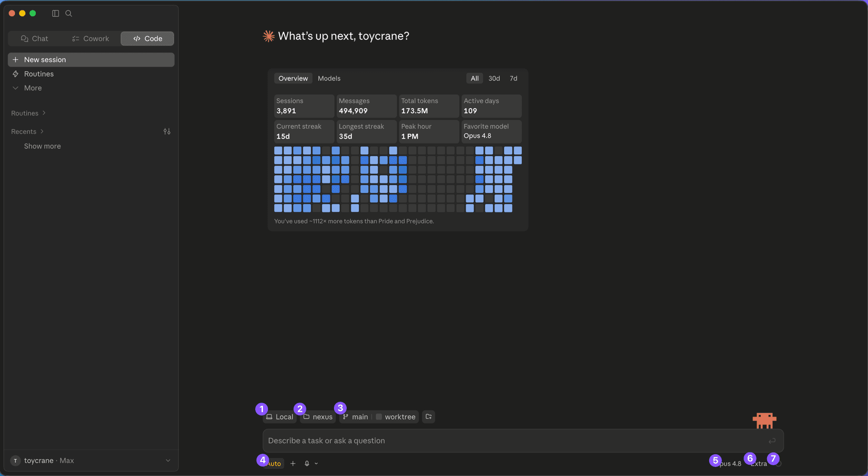Image resolution: width=868 pixels, height=476 pixels.
Task: Click the add attachment plus icon
Action: click(x=293, y=463)
